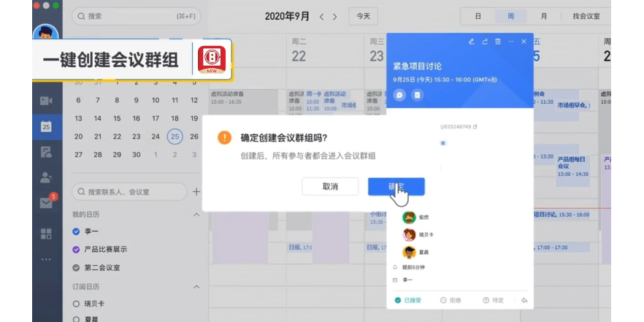Viewport: 644px width, 322px height.
Task: Go to next period with right chevron
Action: click(334, 16)
